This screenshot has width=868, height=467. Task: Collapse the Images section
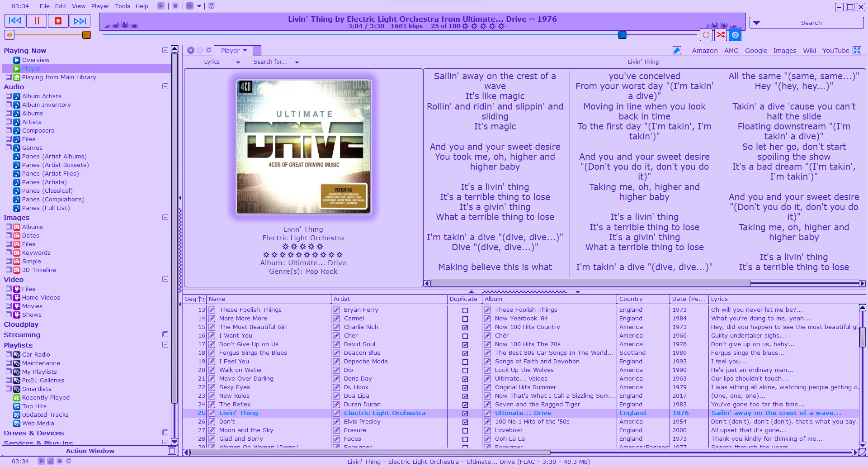coord(165,217)
